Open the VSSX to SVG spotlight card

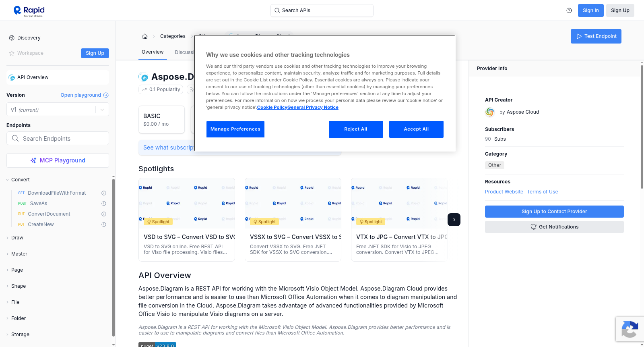pyautogui.click(x=293, y=220)
